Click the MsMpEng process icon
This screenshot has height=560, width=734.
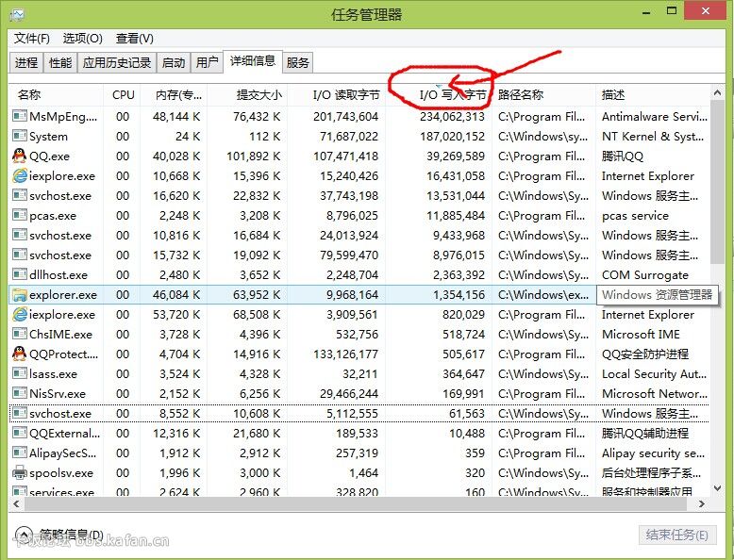20,116
